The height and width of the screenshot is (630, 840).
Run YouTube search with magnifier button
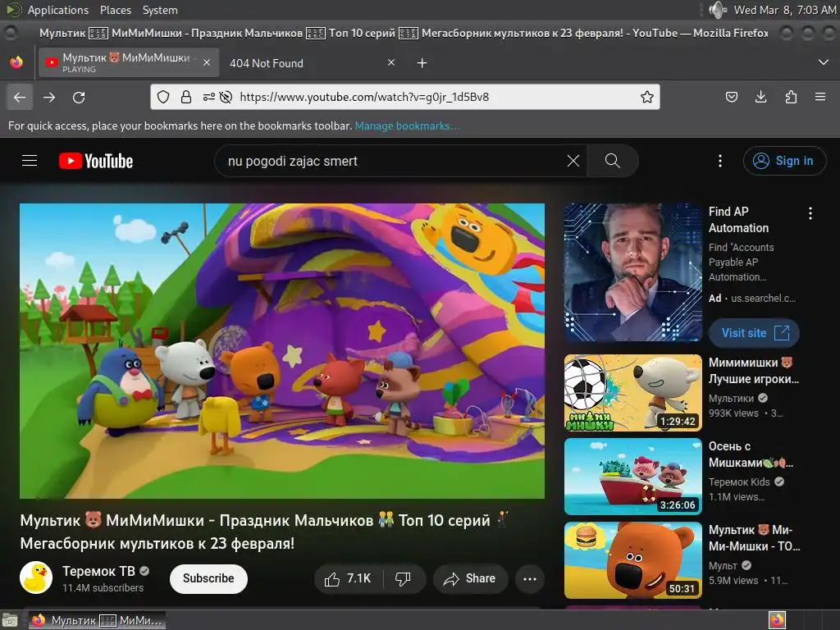612,161
